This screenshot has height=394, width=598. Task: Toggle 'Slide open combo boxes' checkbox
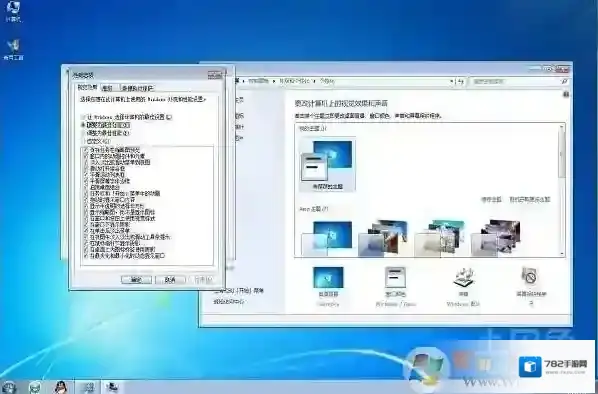tap(86, 169)
